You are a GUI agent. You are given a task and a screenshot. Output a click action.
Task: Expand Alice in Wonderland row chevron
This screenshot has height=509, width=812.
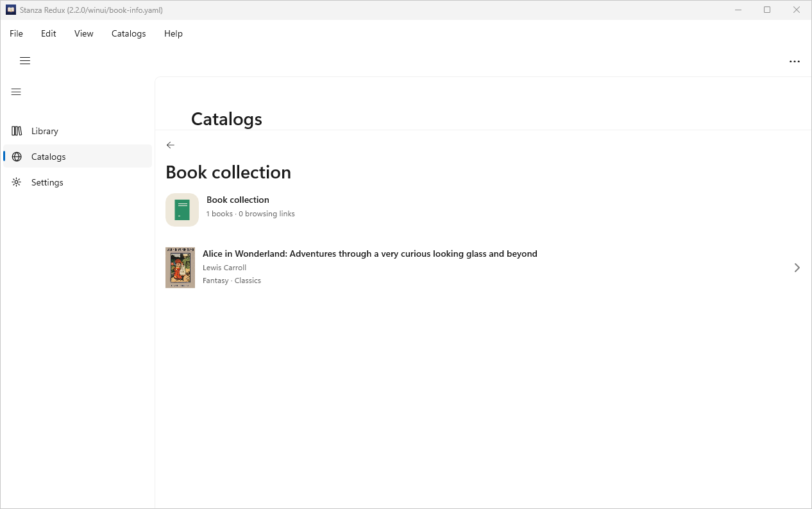point(797,268)
